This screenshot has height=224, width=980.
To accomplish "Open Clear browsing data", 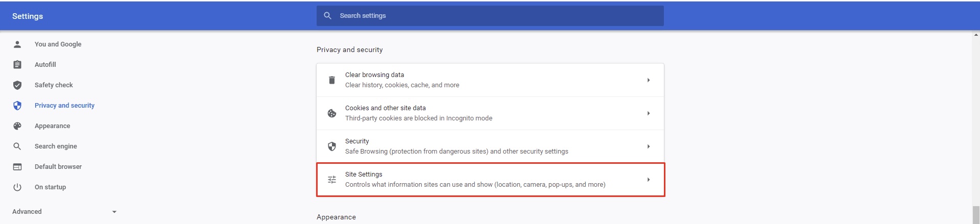I will coord(490,80).
